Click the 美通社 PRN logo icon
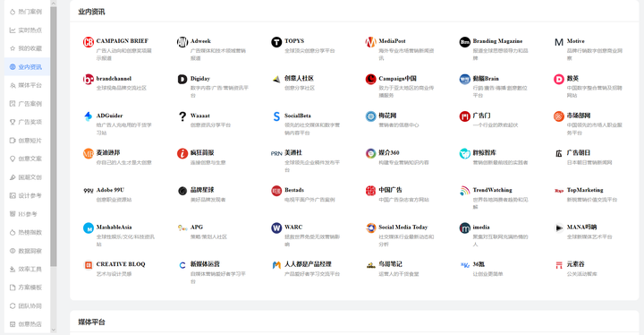Image resolution: width=644 pixels, height=335 pixels. (276, 153)
